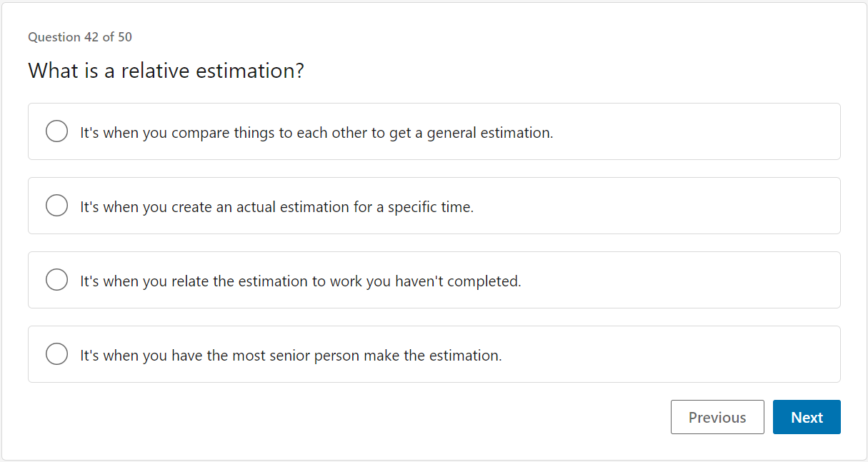Click the 'Question 42 of 50' progress label
The height and width of the screenshot is (462, 868).
tap(80, 36)
